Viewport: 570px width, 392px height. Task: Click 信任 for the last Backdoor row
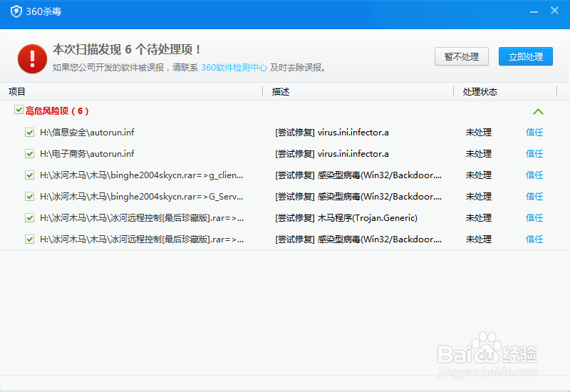click(534, 239)
